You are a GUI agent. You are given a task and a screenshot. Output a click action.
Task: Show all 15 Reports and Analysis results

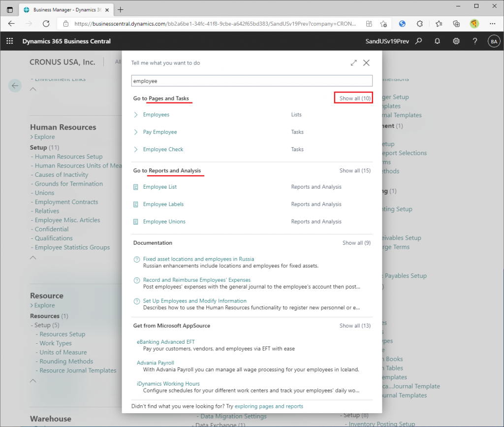pos(355,170)
